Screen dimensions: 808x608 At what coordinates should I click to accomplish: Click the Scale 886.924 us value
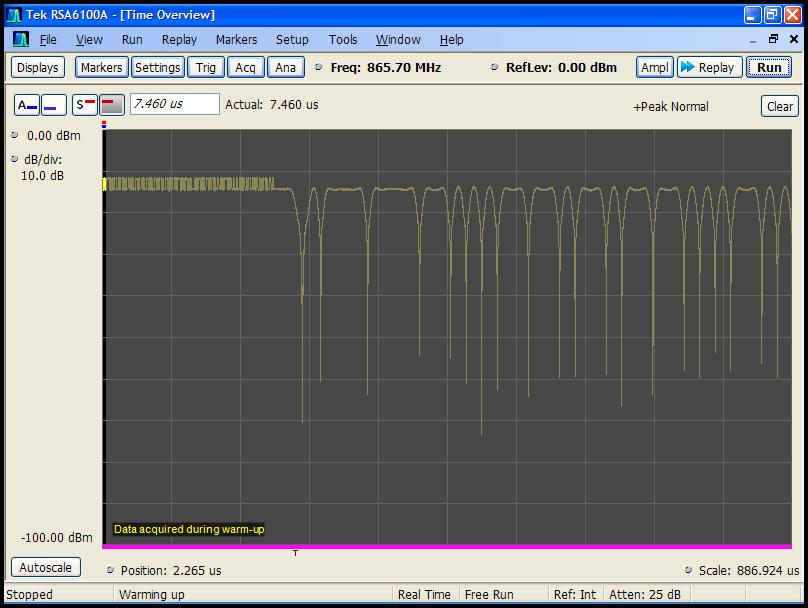[768, 570]
